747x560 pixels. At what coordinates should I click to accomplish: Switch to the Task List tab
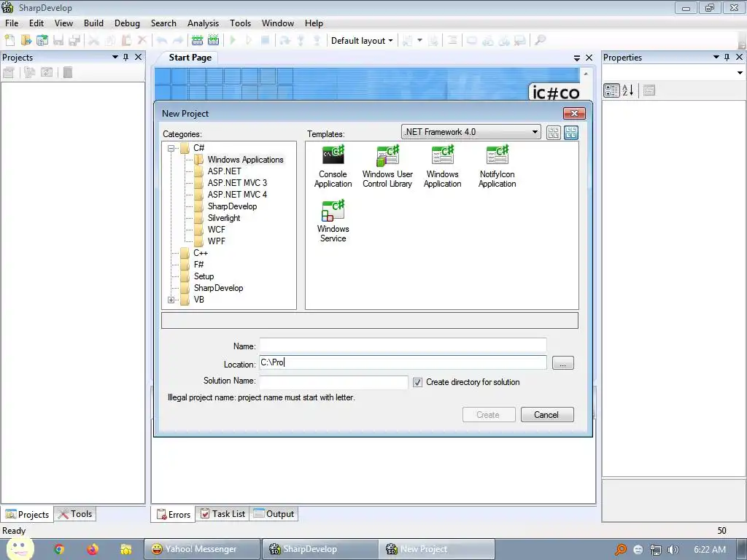222,514
